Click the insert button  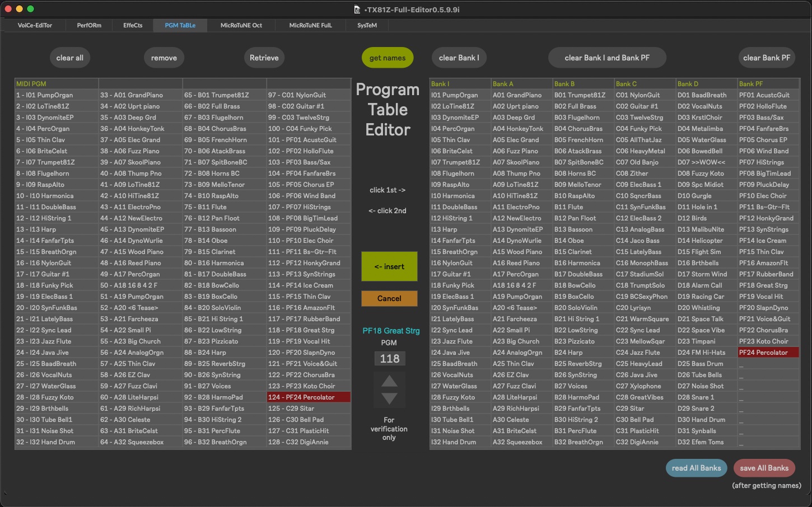click(x=389, y=266)
